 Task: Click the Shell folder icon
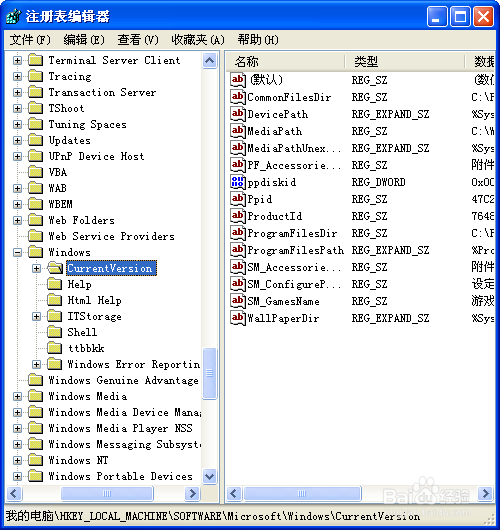pos(54,332)
